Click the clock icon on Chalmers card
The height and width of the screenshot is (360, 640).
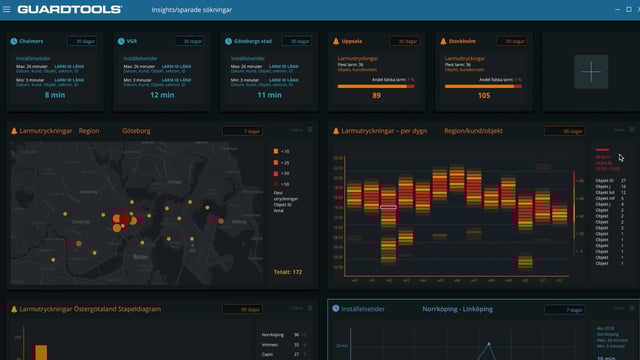[14, 41]
